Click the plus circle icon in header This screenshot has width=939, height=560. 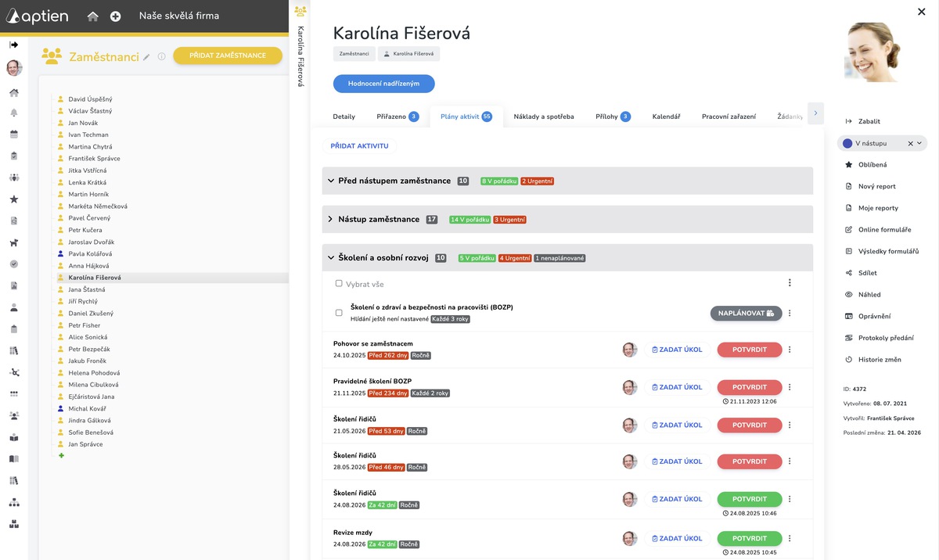[x=116, y=16]
